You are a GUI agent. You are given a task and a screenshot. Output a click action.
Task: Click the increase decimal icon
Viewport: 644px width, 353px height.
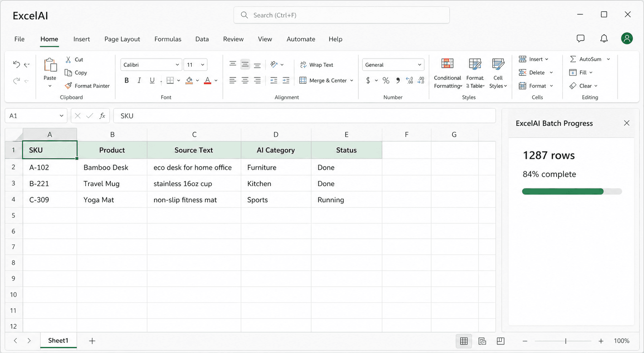409,80
